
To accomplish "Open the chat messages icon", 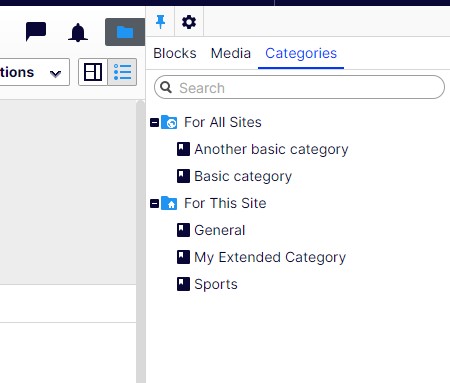I will pyautogui.click(x=36, y=31).
